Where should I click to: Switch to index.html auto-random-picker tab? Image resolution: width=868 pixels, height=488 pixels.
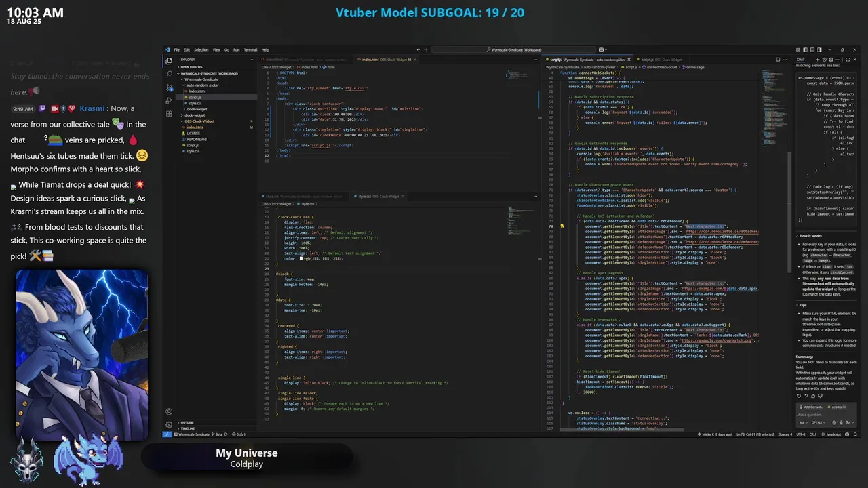coord(307,60)
